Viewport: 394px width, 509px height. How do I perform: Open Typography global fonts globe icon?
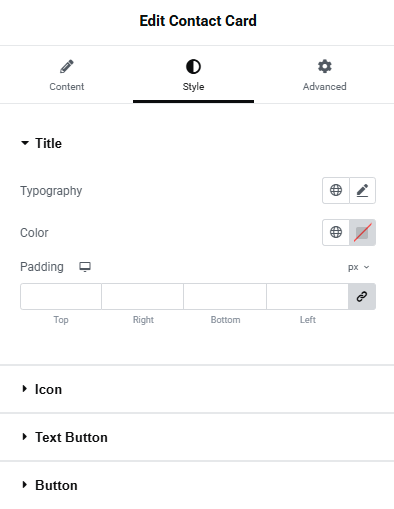(x=336, y=190)
